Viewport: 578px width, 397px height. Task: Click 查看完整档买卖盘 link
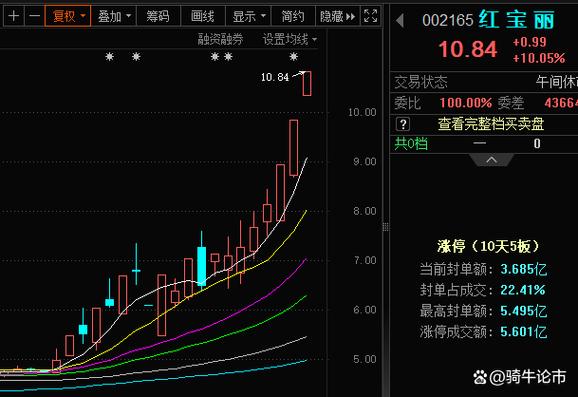(491, 124)
